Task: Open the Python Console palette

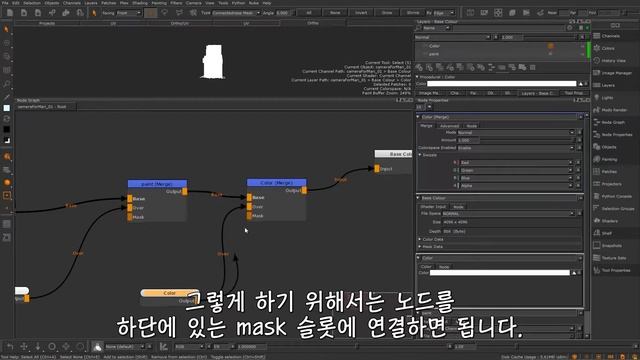Action: (613, 196)
